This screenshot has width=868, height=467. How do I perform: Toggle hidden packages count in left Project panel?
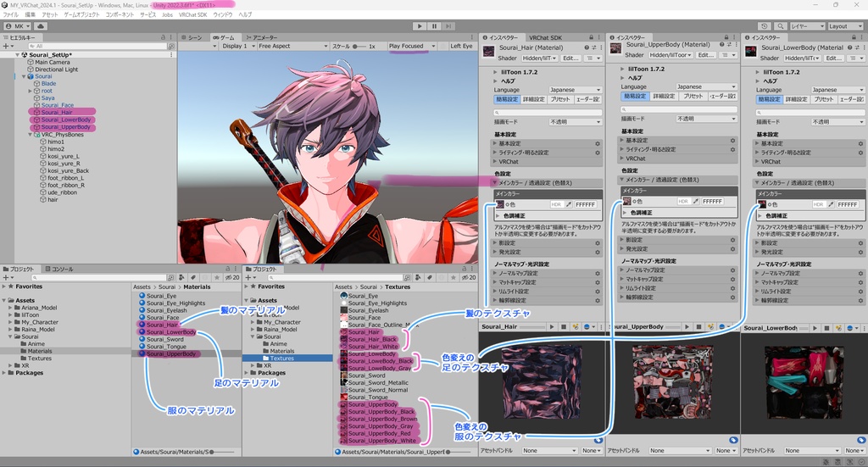[233, 277]
